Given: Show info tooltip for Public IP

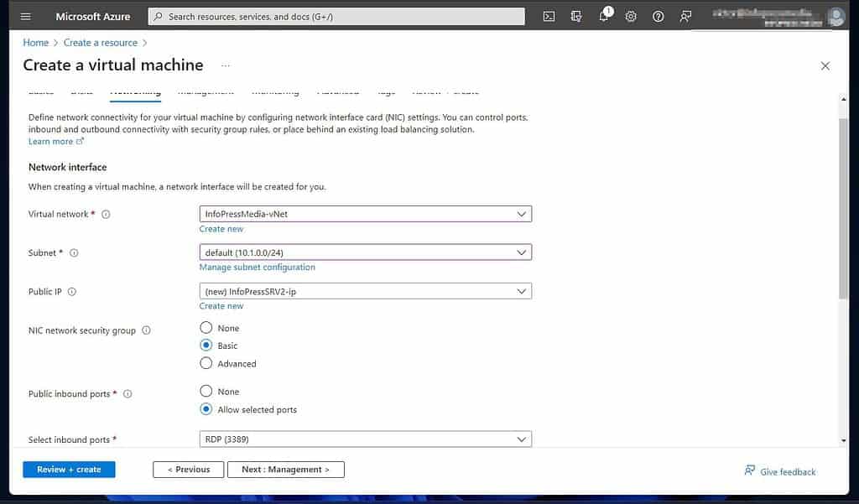Looking at the screenshot, I should (x=72, y=292).
